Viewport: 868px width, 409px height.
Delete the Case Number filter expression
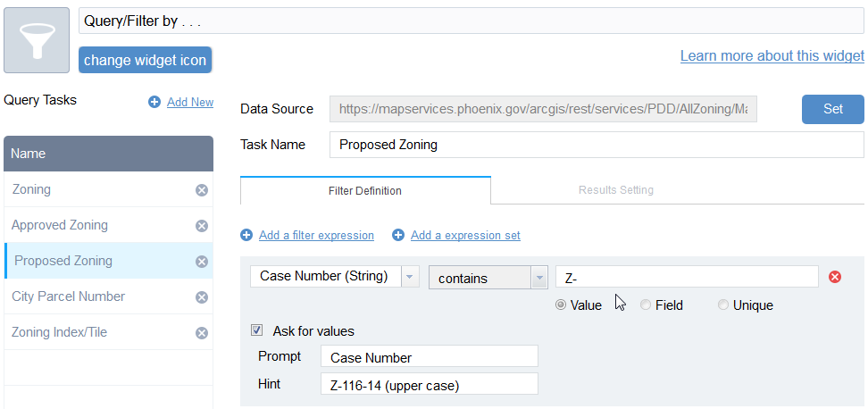835,277
